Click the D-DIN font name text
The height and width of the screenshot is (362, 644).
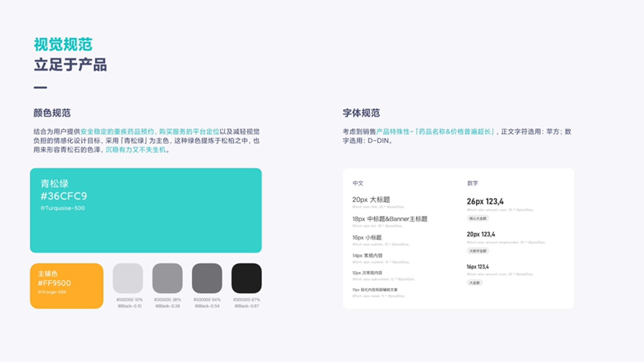coord(378,141)
